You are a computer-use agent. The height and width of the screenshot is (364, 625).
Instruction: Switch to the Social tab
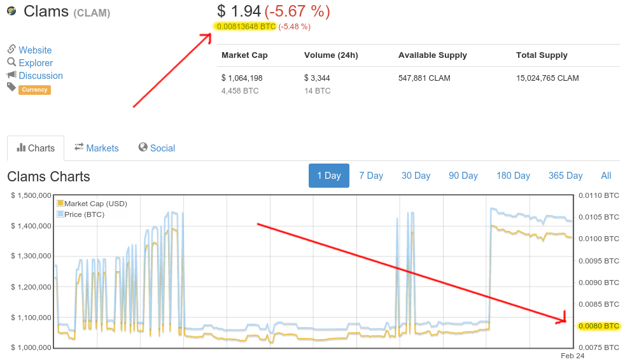[157, 148]
